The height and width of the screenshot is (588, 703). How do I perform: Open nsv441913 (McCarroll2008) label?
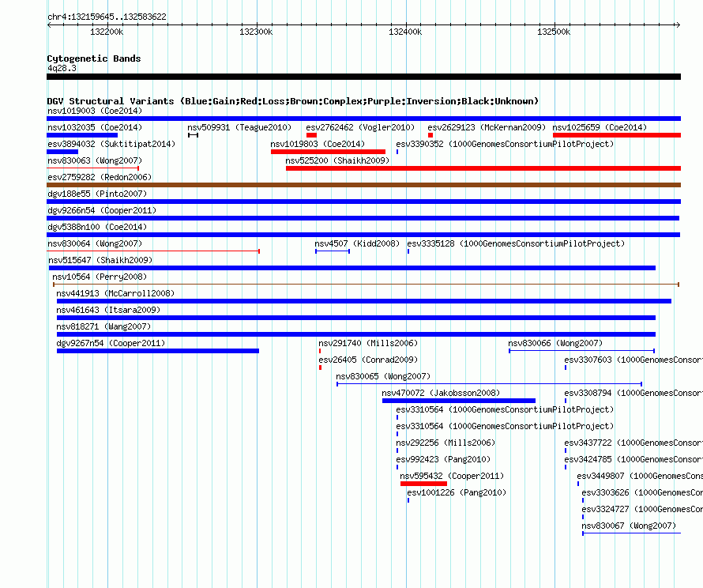[x=115, y=293]
